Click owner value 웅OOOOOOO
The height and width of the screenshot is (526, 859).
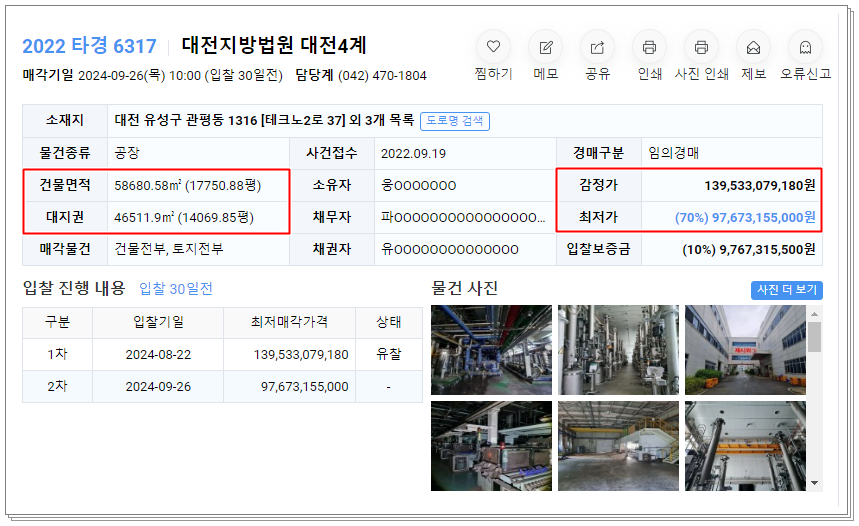[x=419, y=185]
